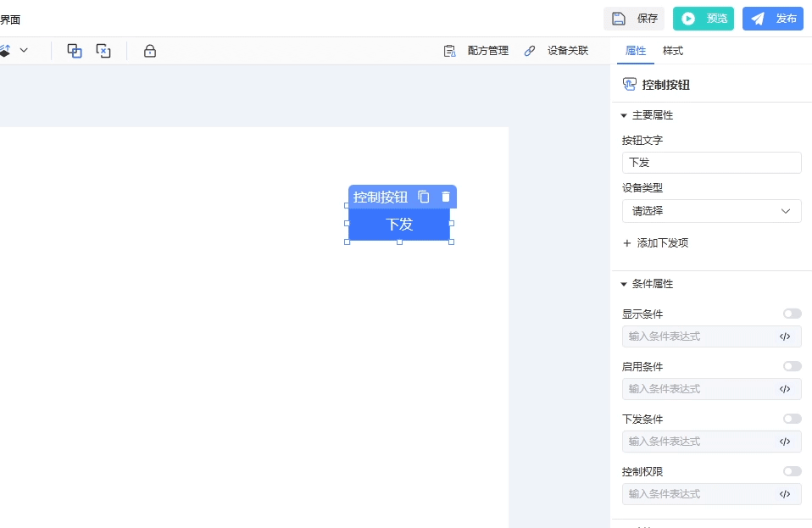The height and width of the screenshot is (528, 812).
Task: Click the 发布 publish button
Action: coord(773,19)
